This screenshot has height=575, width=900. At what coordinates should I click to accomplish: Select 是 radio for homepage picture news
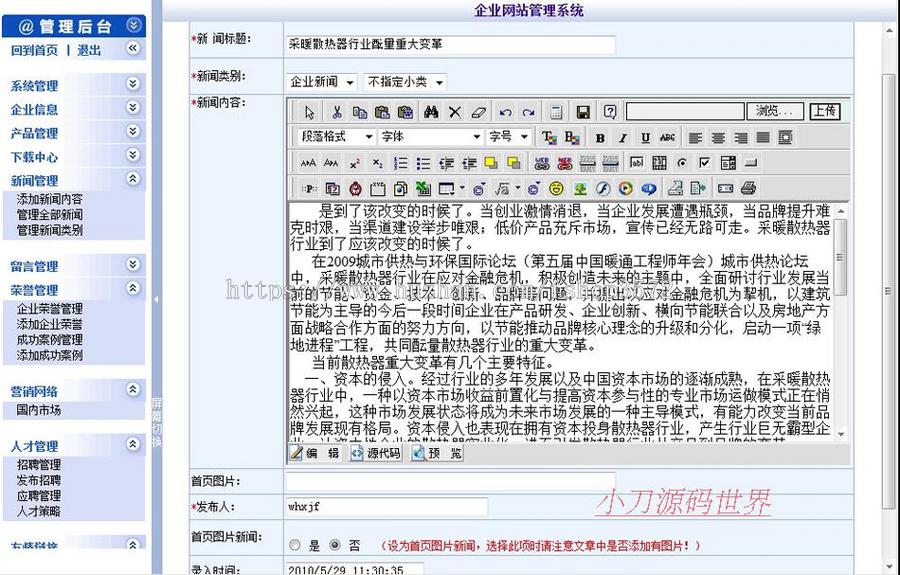[x=294, y=545]
